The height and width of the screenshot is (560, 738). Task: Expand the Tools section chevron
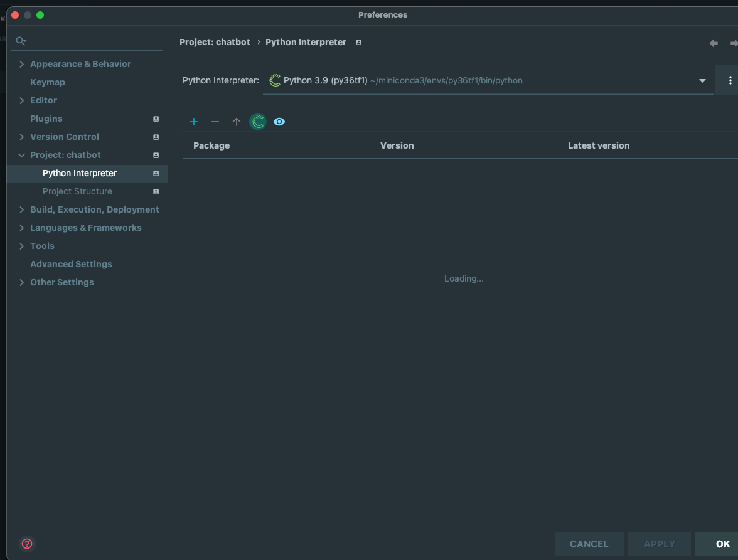(21, 246)
